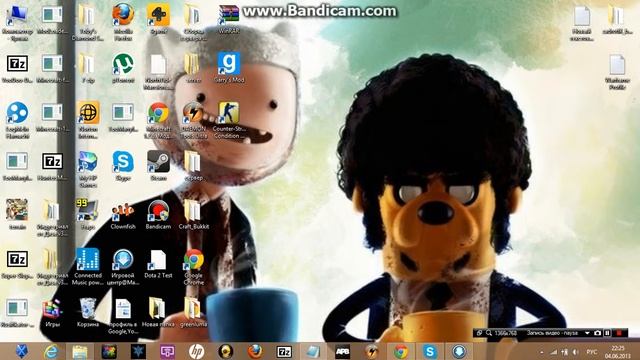Screen dimensions: 640x360
Task: Open Internet Explorer from the taskbar
Action: (51, 351)
